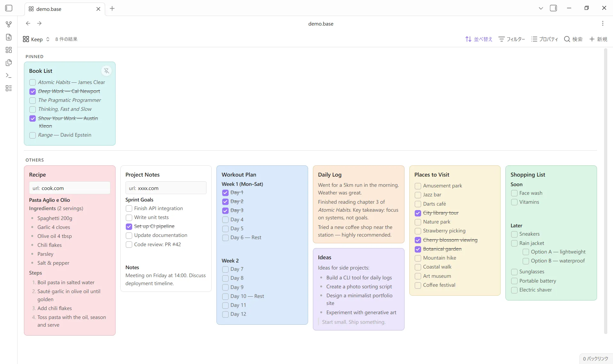This screenshot has height=364, width=613.
Task: Check Code review: PR #42
Action: pos(129,245)
